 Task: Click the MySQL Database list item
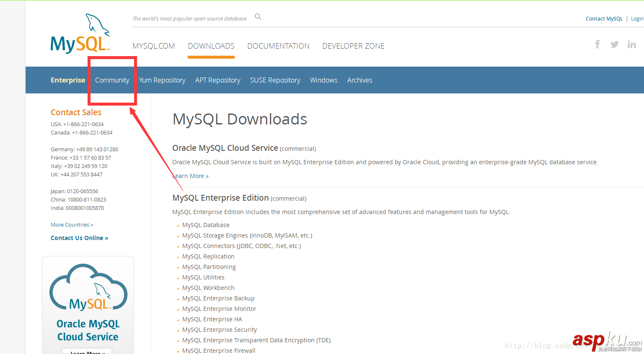pos(206,225)
